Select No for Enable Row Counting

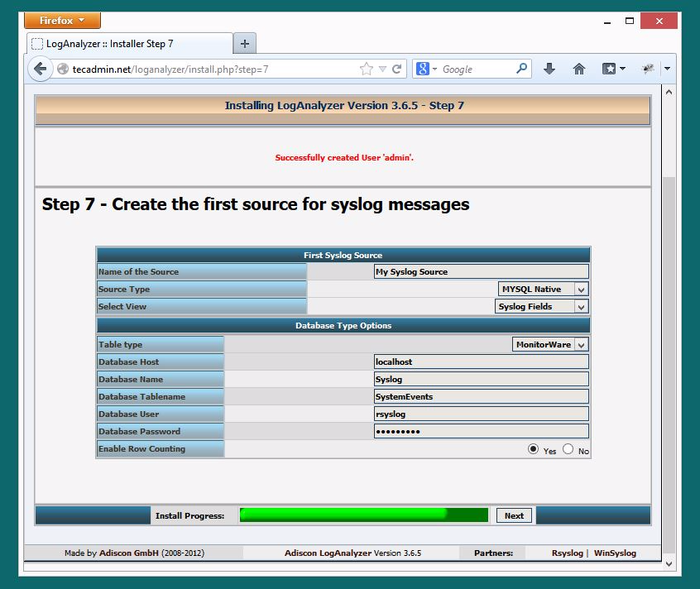568,449
